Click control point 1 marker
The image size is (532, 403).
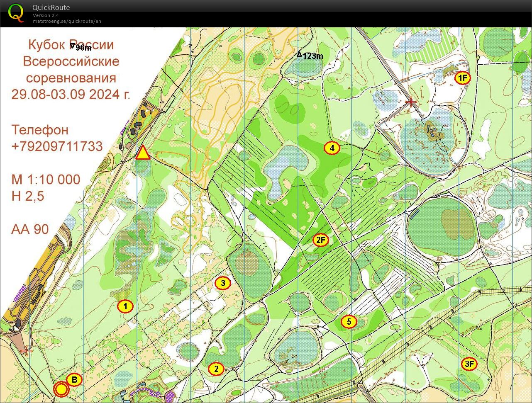click(x=125, y=307)
